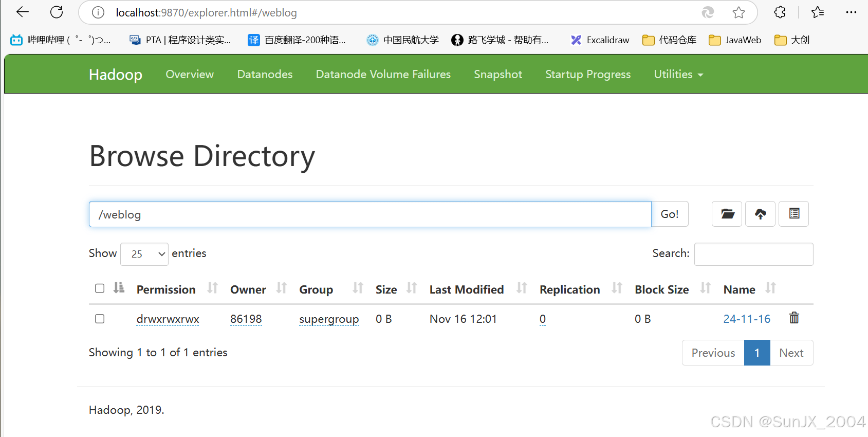Open the Snapshot page
The width and height of the screenshot is (868, 437).
tap(498, 74)
